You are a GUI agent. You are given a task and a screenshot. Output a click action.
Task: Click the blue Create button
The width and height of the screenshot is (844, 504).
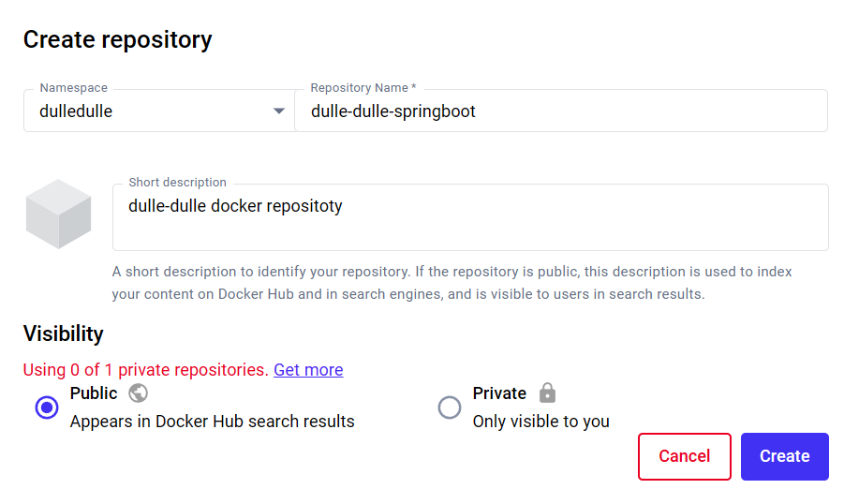785,456
